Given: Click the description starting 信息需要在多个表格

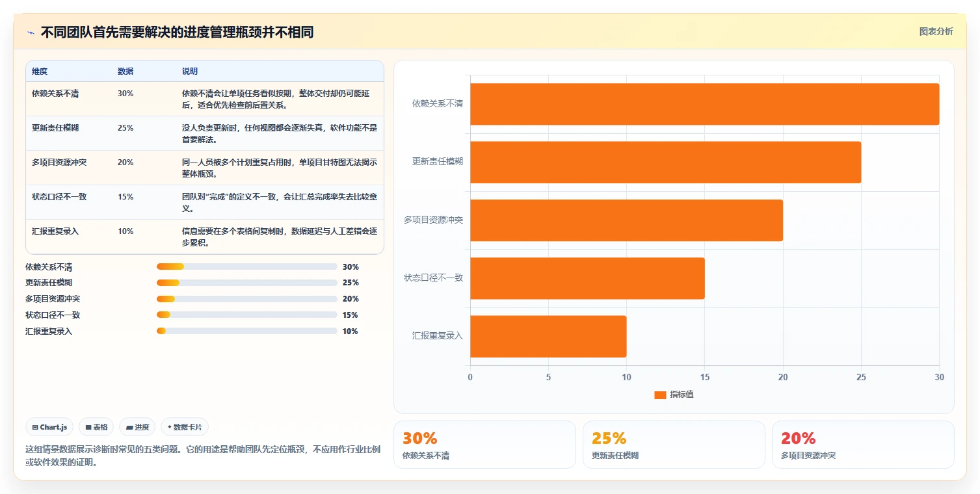Looking at the screenshot, I should pos(280,237).
